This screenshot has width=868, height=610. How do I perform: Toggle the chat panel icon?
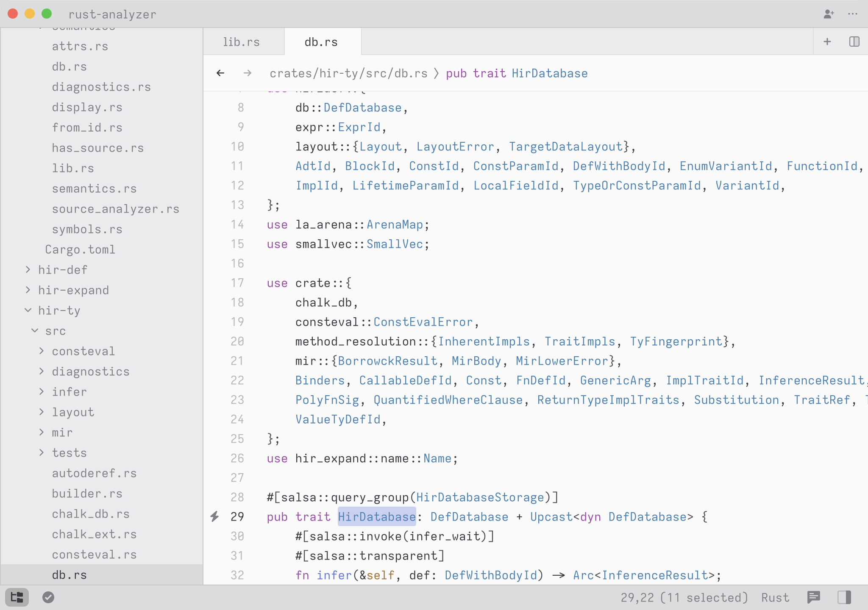tap(813, 597)
